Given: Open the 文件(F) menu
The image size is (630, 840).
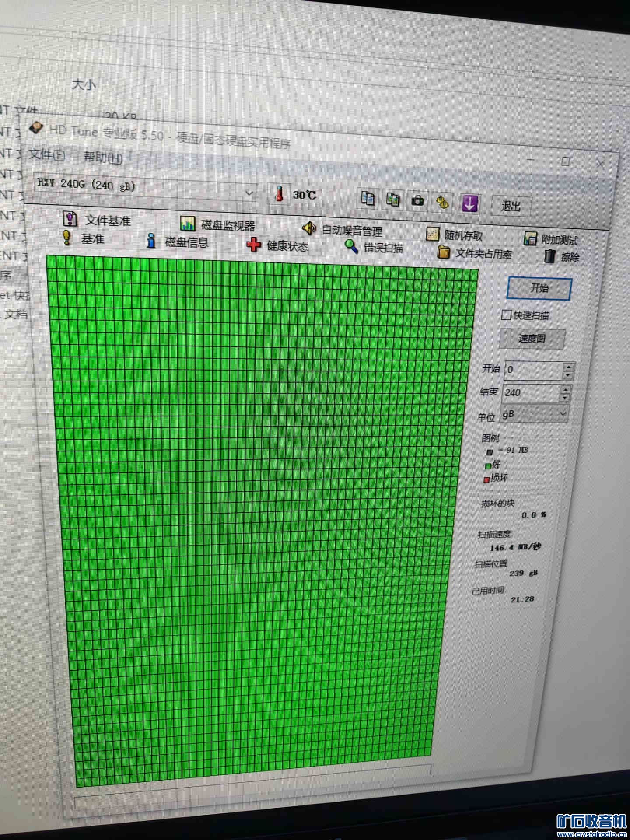Looking at the screenshot, I should pos(47,154).
